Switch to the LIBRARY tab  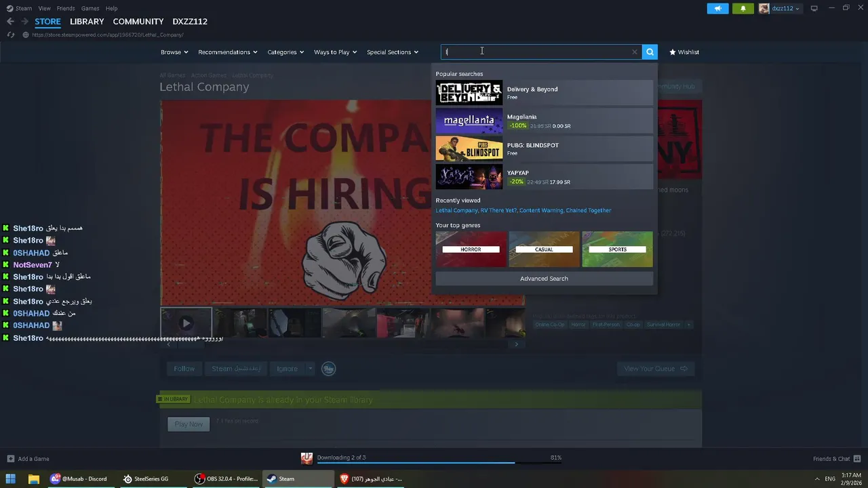(x=87, y=22)
